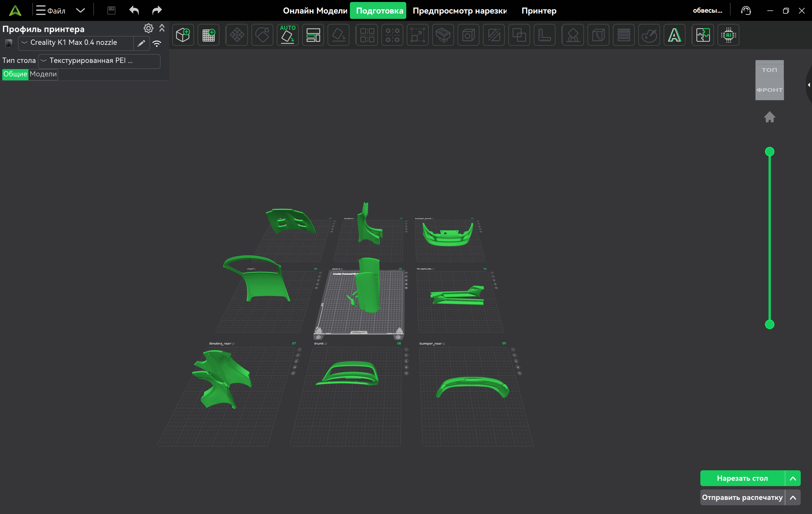Toggle the lock on trunk plate
The width and height of the screenshot is (812, 514).
click(406, 367)
